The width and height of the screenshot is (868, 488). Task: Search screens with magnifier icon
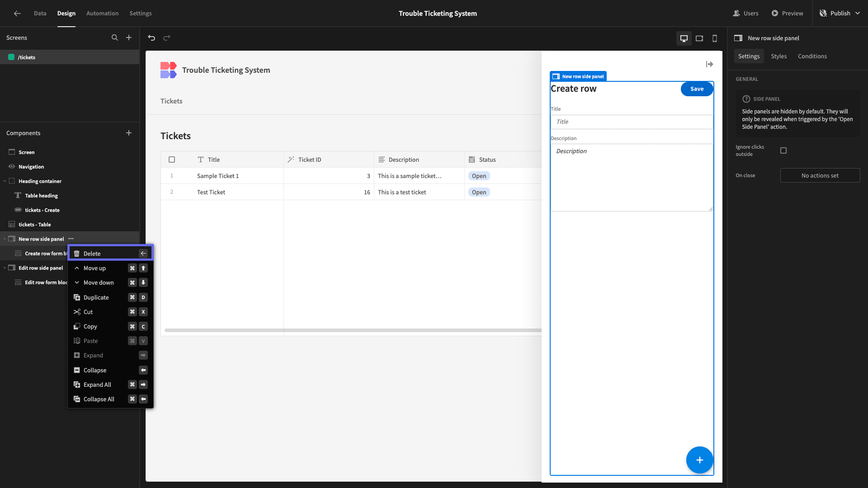pos(115,38)
